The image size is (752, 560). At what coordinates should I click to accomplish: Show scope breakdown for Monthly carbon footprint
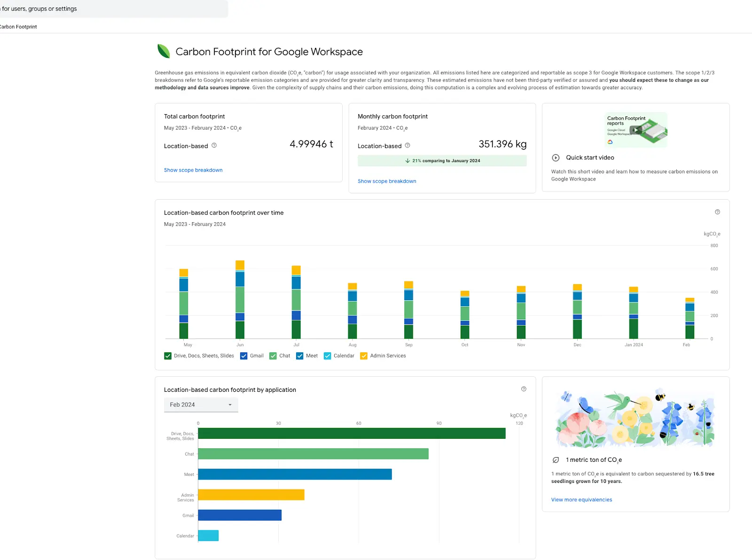(x=387, y=181)
